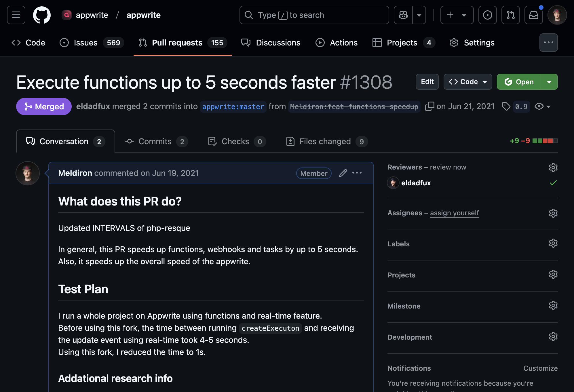Focus the Type / to search field
The height and width of the screenshot is (392, 574).
tap(314, 15)
